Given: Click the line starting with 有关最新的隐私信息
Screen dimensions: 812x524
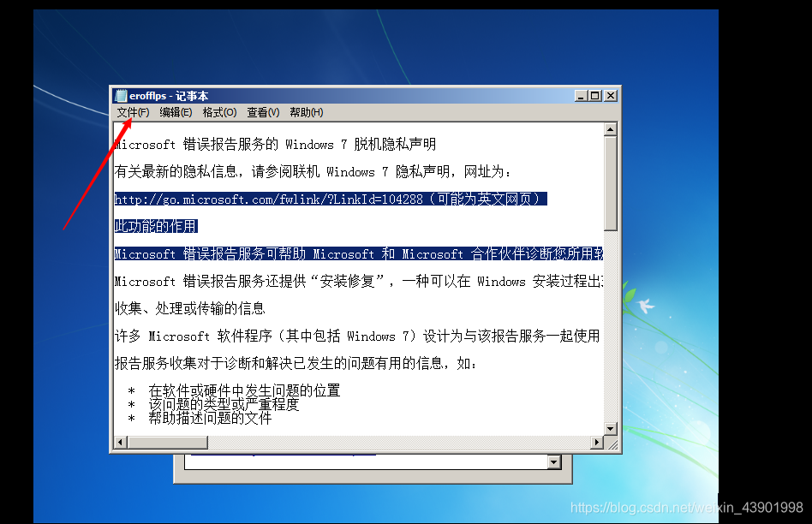Looking at the screenshot, I should (x=313, y=171).
